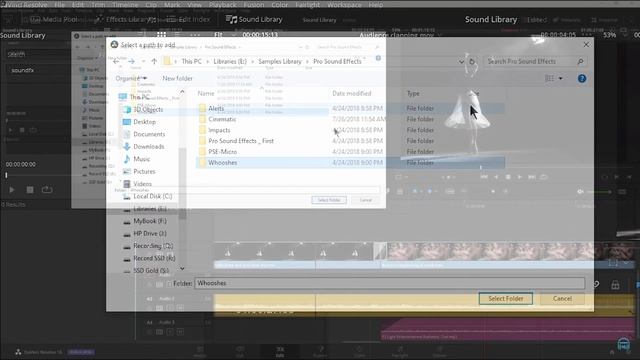
Task: Open the Workspace menu
Action: tap(344, 5)
